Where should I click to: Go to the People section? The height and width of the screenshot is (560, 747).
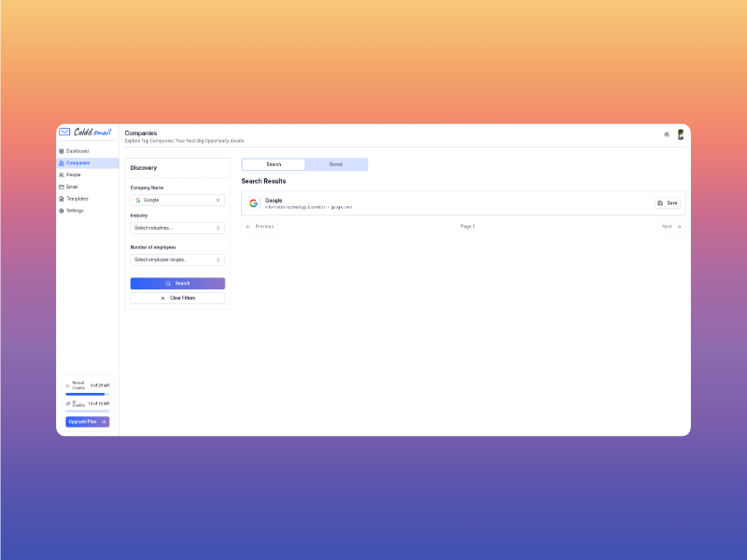[73, 175]
